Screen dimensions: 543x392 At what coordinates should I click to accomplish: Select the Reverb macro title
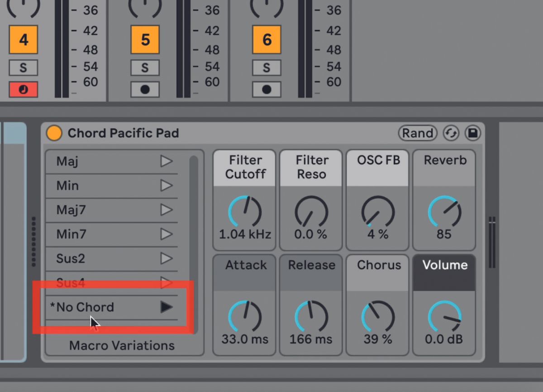point(445,160)
